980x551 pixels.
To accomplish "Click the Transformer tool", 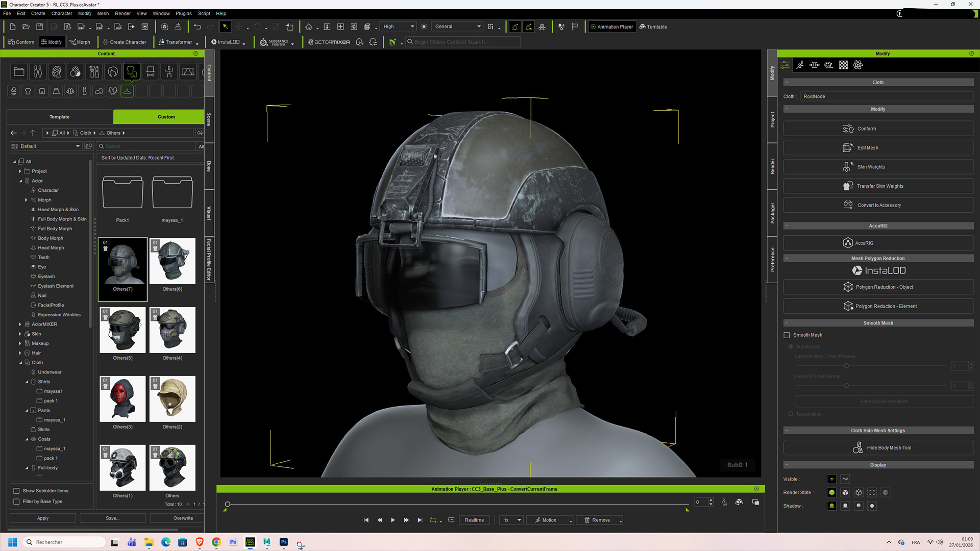I will (178, 42).
